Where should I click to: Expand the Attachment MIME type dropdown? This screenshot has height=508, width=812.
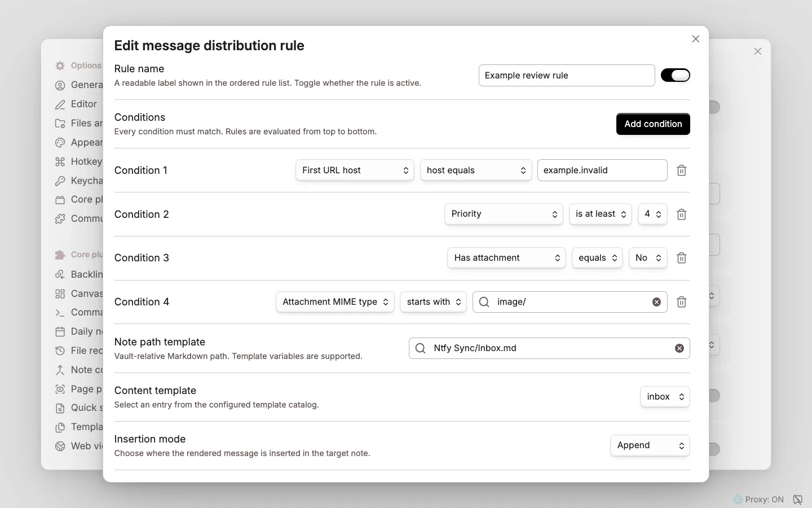click(x=335, y=302)
